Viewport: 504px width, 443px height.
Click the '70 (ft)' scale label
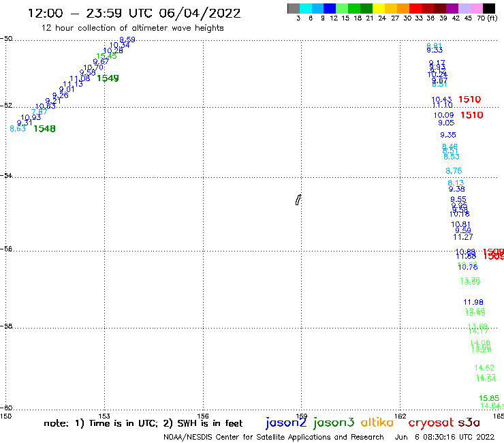click(x=487, y=18)
